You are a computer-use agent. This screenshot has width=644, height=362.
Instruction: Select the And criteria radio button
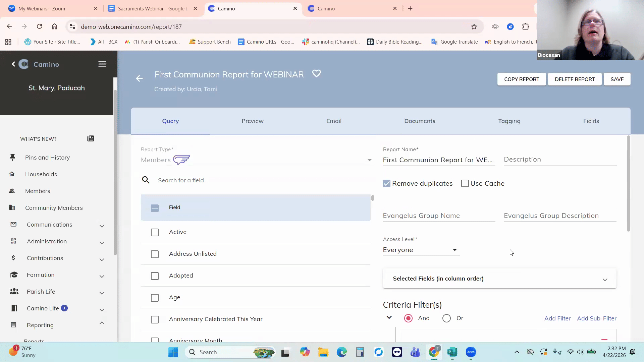[x=408, y=318]
